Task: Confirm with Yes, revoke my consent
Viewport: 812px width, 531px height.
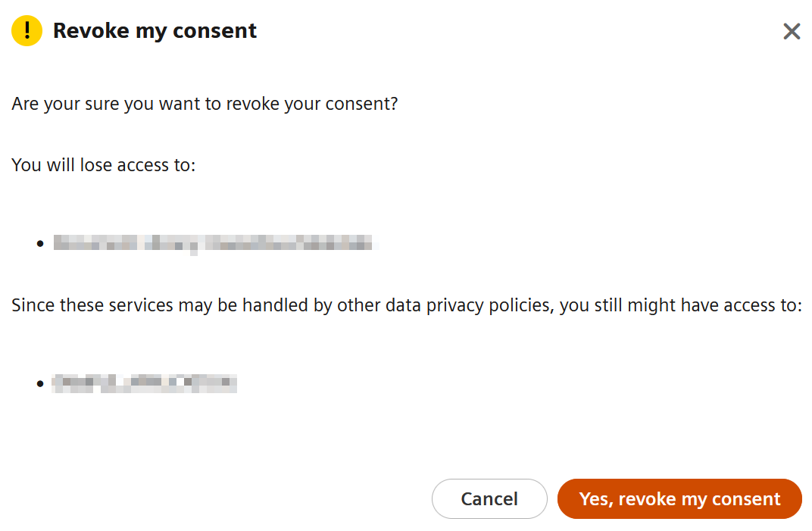Action: [679, 498]
